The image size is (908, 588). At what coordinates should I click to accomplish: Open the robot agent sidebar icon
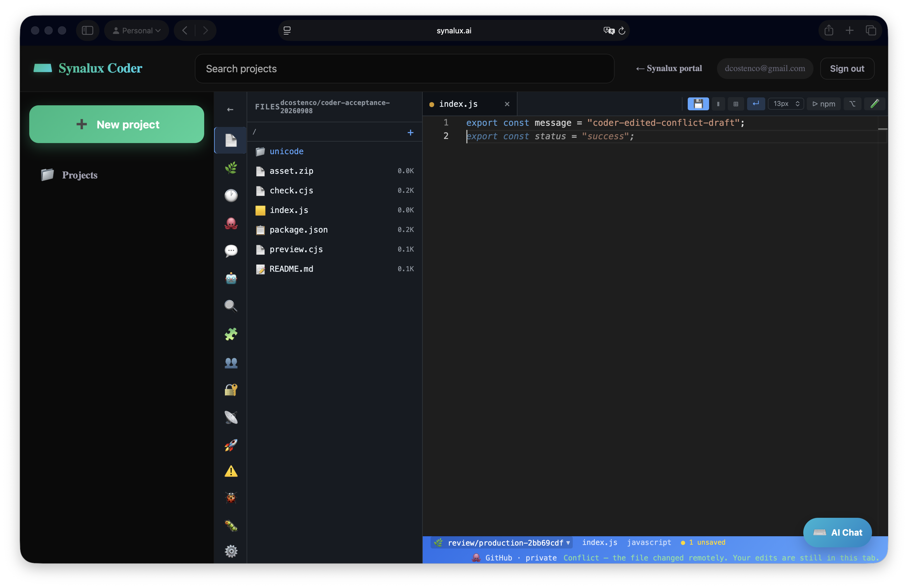click(231, 278)
